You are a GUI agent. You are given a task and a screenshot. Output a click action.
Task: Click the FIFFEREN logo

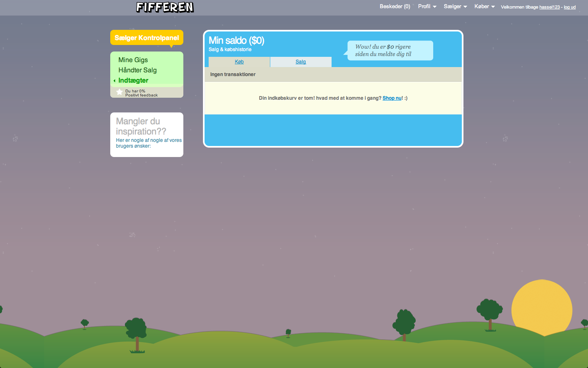pyautogui.click(x=165, y=7)
